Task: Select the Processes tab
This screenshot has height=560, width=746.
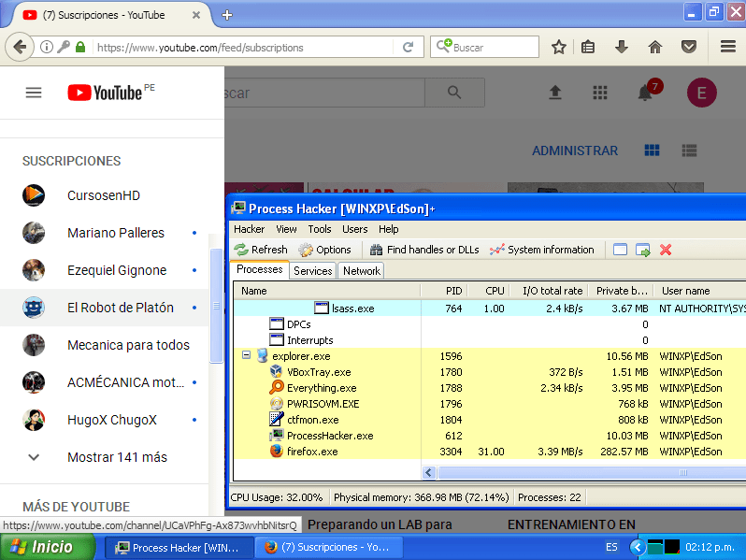Action: coord(259,269)
